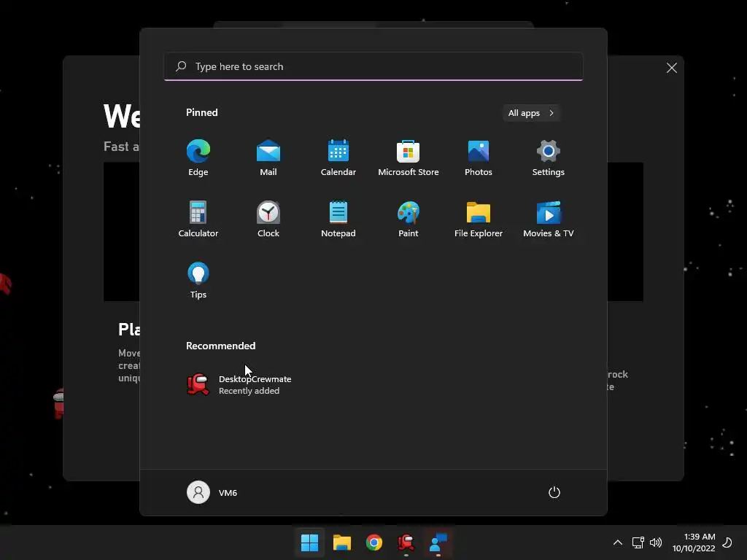Switch to DesktopCrewmate taskbar icon
747x560 pixels.
pos(406,542)
